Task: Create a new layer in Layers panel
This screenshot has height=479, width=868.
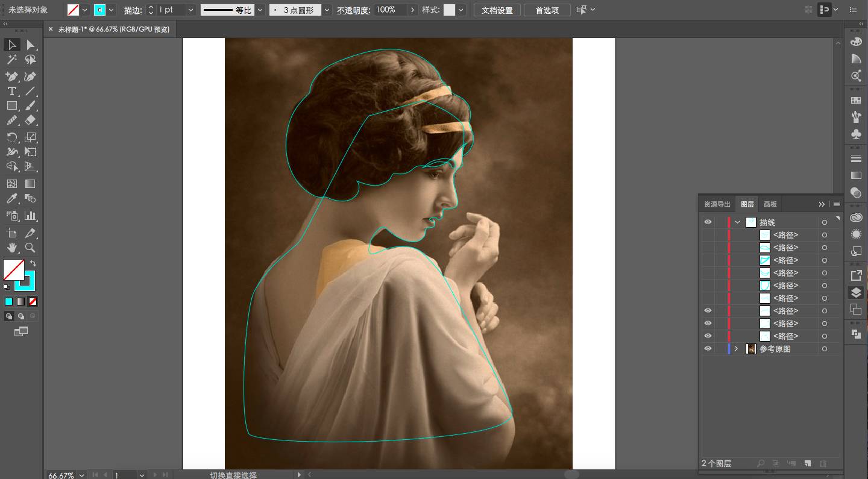Action: pos(807,463)
